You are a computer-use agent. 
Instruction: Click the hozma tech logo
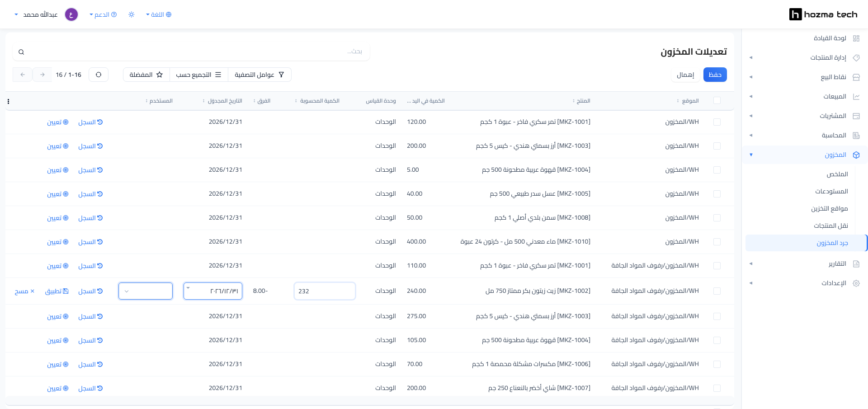tap(823, 14)
